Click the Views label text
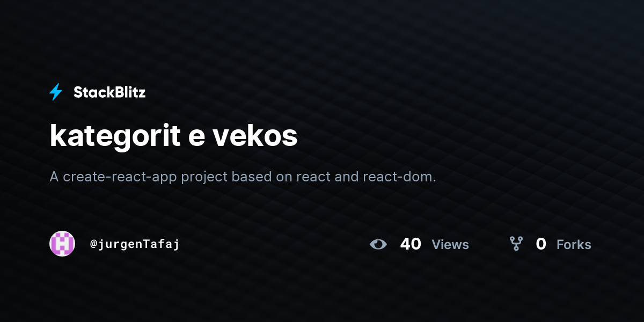Viewport: 644px width, 322px height. (450, 245)
